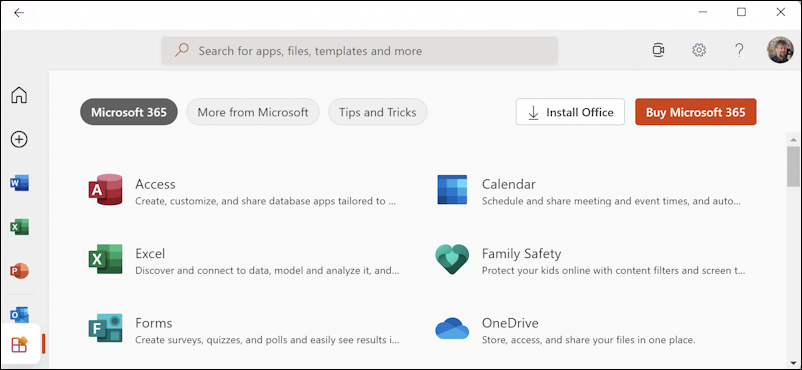Screen dimensions: 802x370
Task: Click 'Store, access, and share your files' text
Action: pos(588,339)
